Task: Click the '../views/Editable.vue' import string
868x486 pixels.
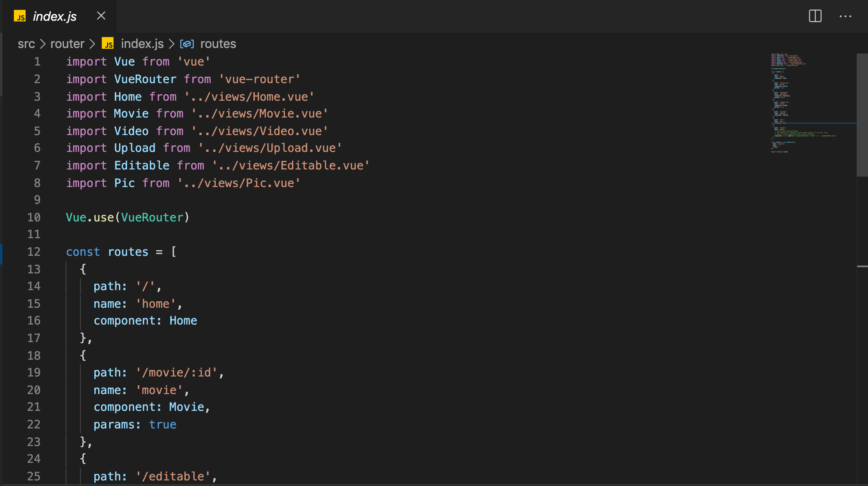Action: [x=291, y=165]
